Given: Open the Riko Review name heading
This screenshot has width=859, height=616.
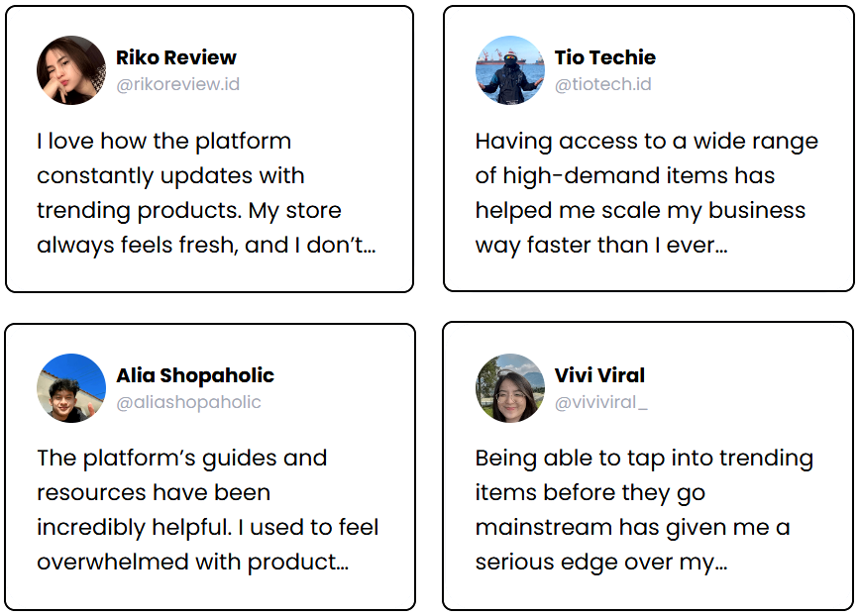Looking at the screenshot, I should (175, 57).
